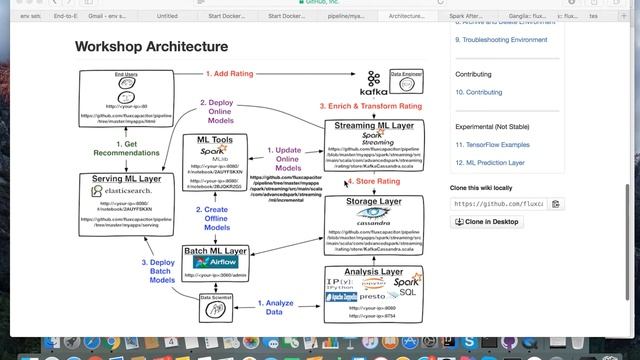The image size is (640, 360).
Task: Open the '10. Contributing' wiki link
Action: point(479,92)
